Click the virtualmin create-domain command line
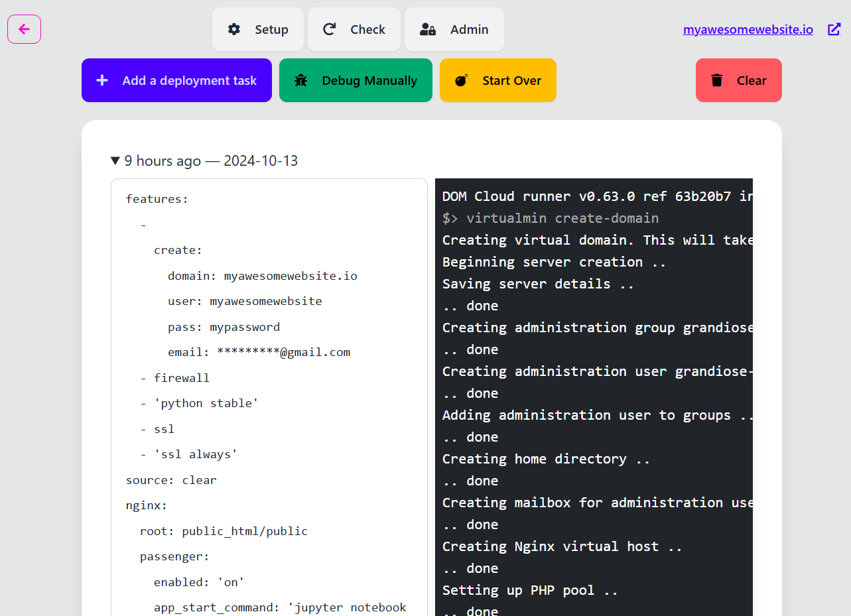 [x=562, y=218]
